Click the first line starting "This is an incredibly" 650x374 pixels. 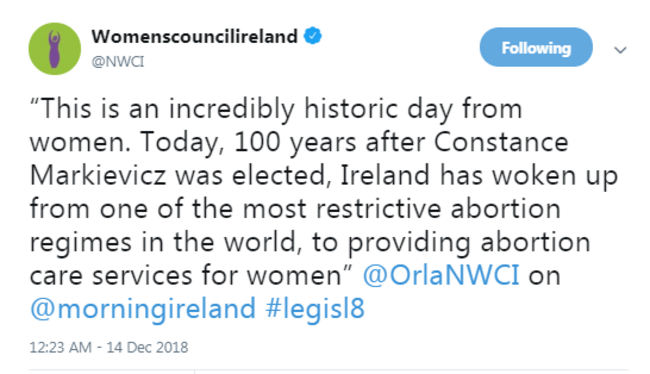(x=276, y=109)
